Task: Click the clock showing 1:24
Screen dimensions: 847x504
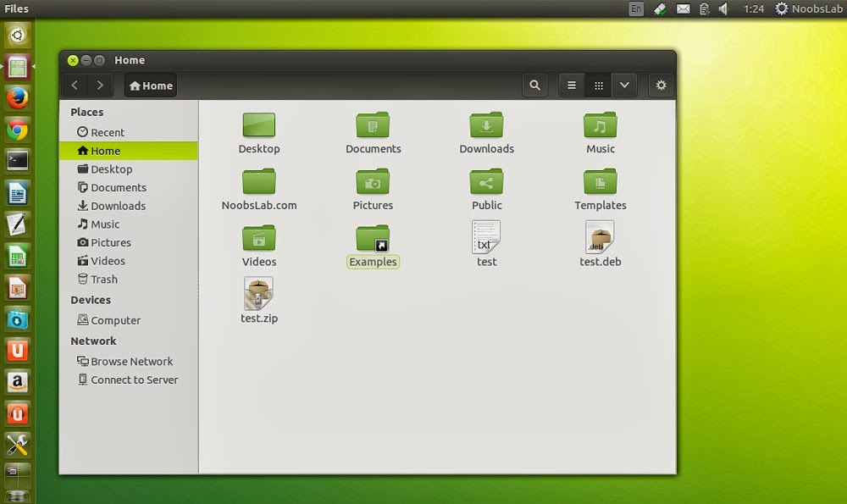Action: 754,8
